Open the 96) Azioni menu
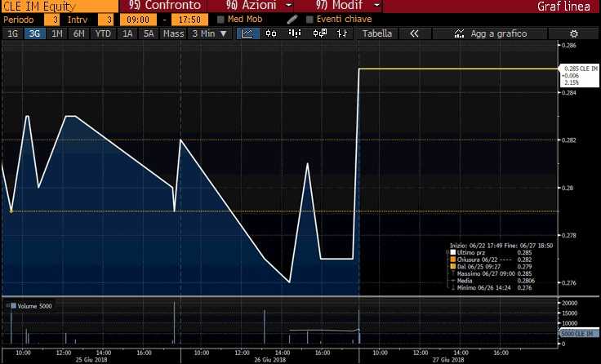 251,6
